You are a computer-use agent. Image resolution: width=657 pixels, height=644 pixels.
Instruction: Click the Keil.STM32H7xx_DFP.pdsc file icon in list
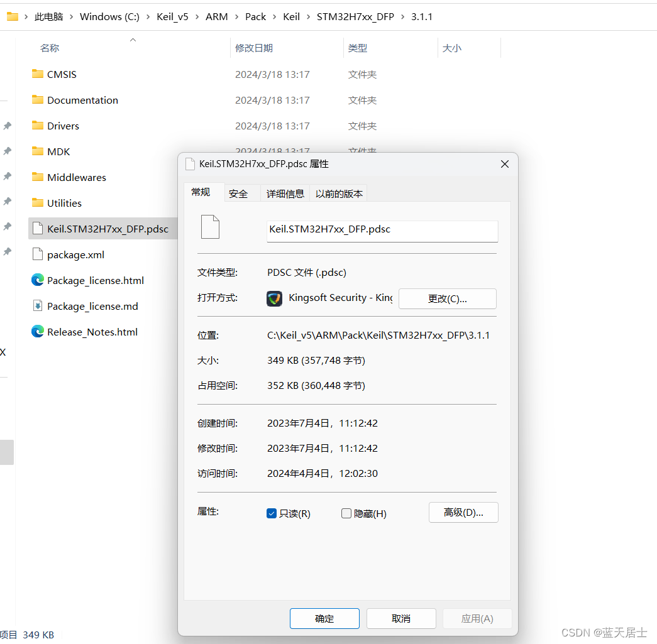coord(38,229)
